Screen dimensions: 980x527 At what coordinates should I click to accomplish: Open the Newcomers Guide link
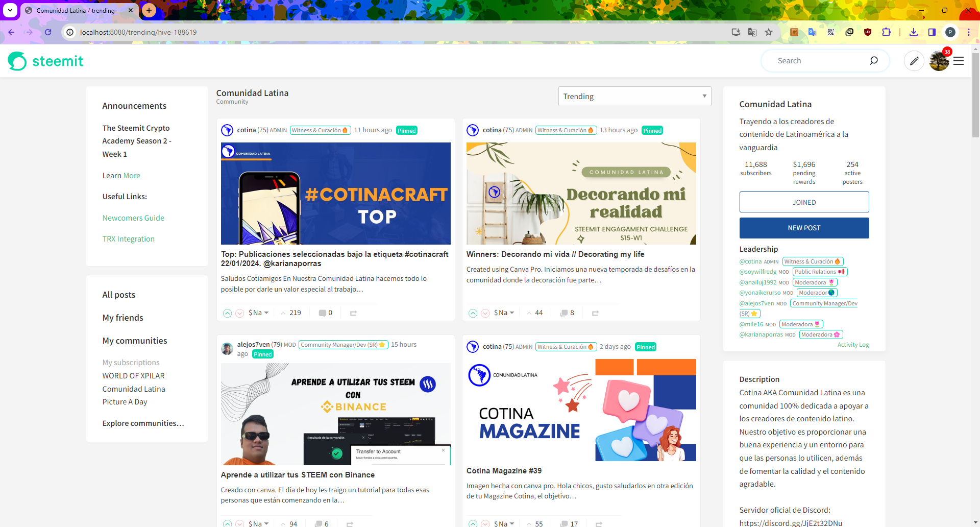[133, 218]
